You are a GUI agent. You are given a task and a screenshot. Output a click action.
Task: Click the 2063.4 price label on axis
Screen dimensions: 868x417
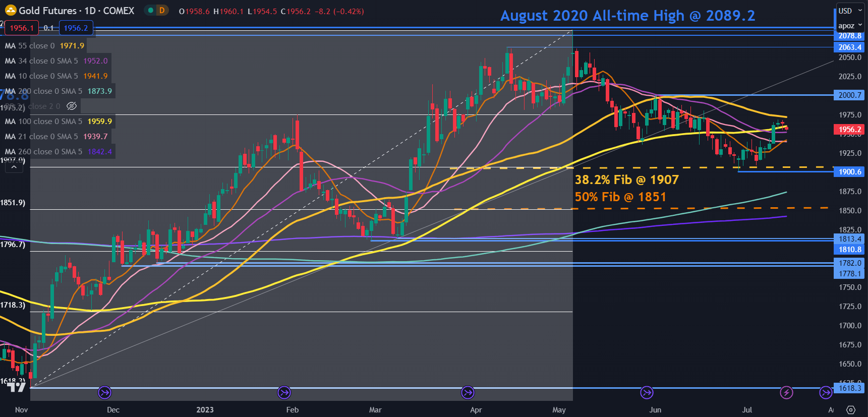tap(850, 47)
